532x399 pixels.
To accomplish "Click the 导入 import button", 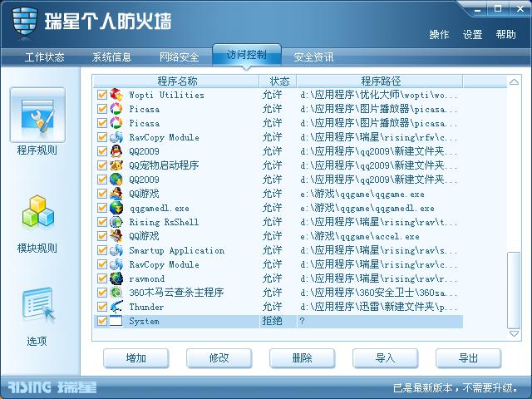I will (x=386, y=358).
